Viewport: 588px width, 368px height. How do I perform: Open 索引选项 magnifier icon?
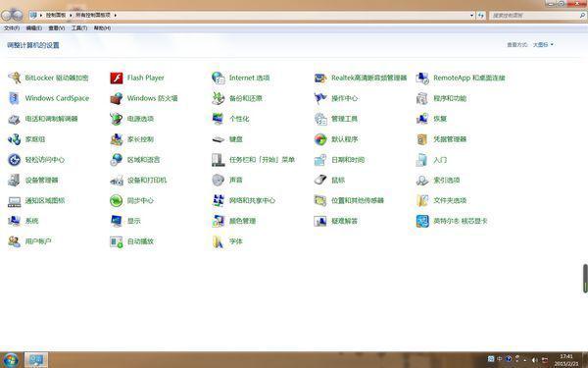(x=422, y=181)
